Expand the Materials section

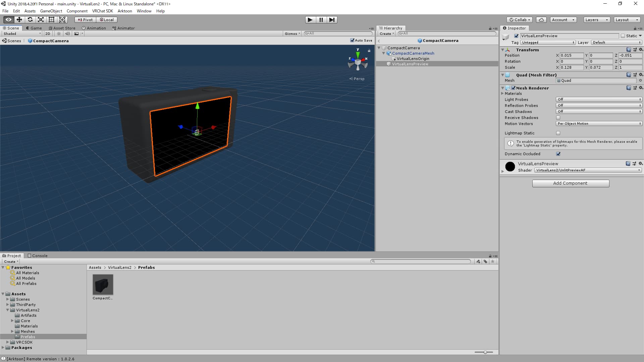click(x=502, y=94)
